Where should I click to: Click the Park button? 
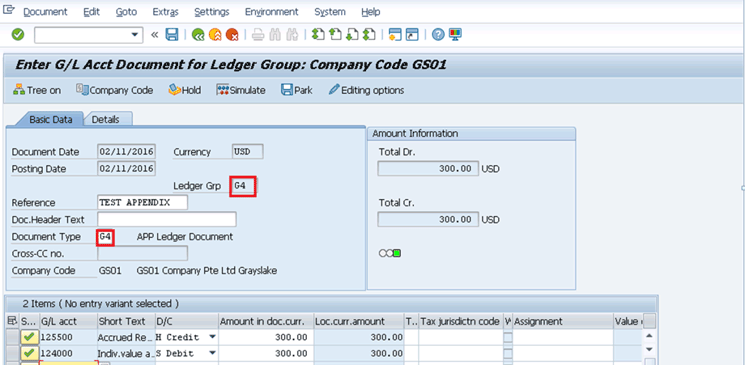[x=297, y=90]
